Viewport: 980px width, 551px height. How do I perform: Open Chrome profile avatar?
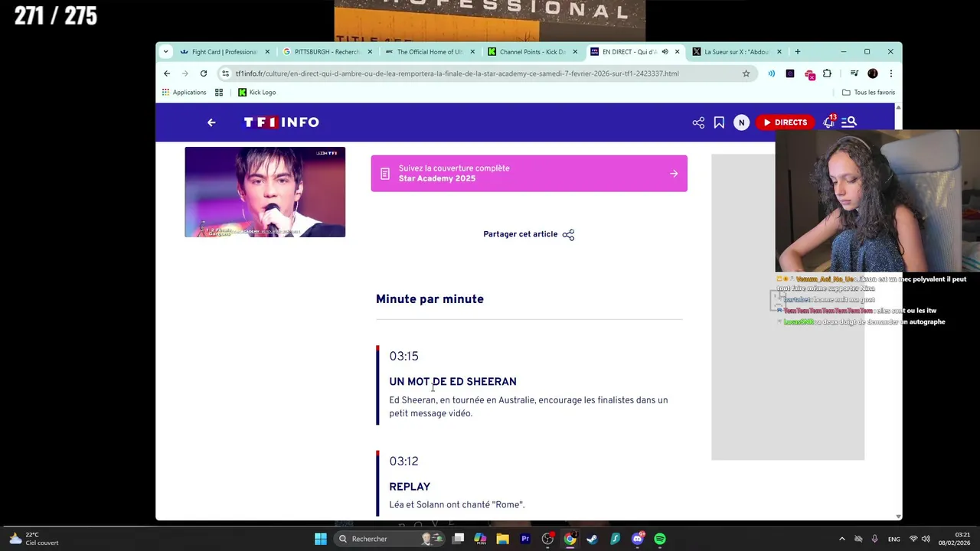(x=873, y=73)
